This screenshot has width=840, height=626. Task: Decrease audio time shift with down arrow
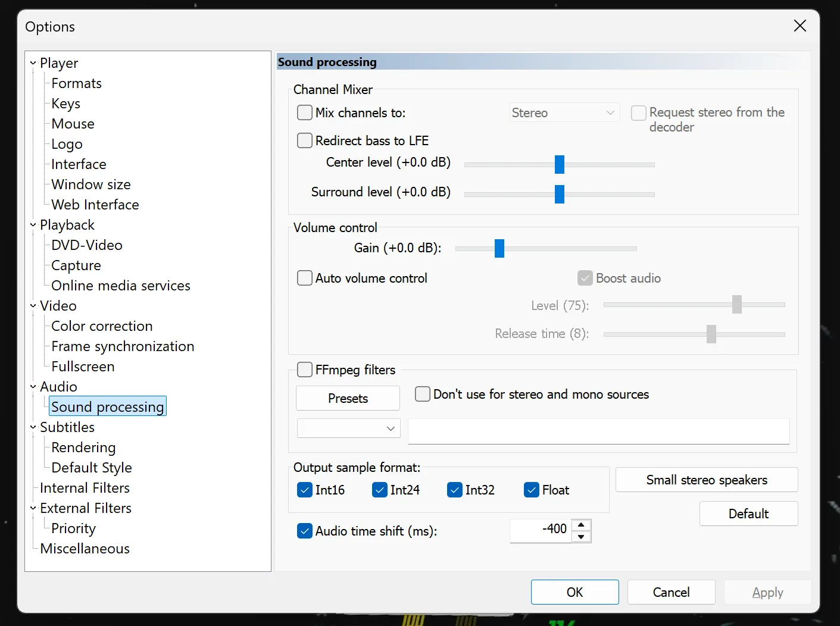tap(581, 537)
